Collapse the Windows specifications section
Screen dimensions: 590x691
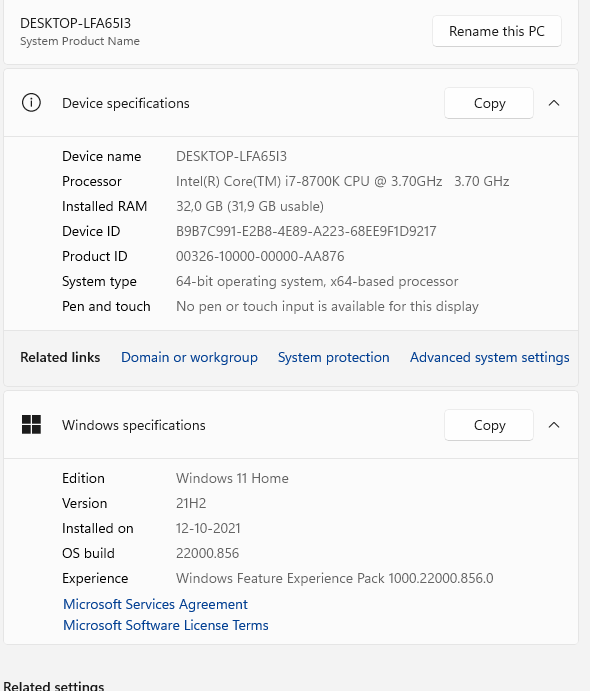pos(554,425)
